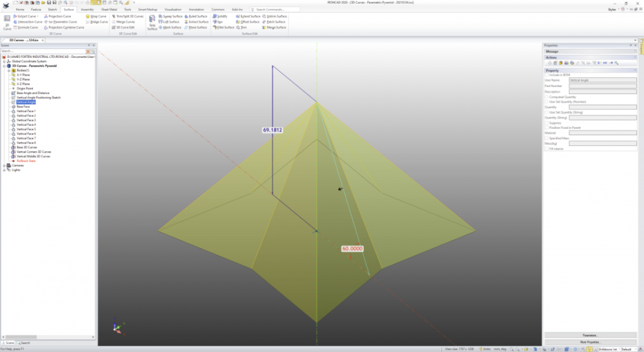The image size is (644, 352).
Task: Switch to the Search tab at panel bottom
Action: [x=24, y=343]
